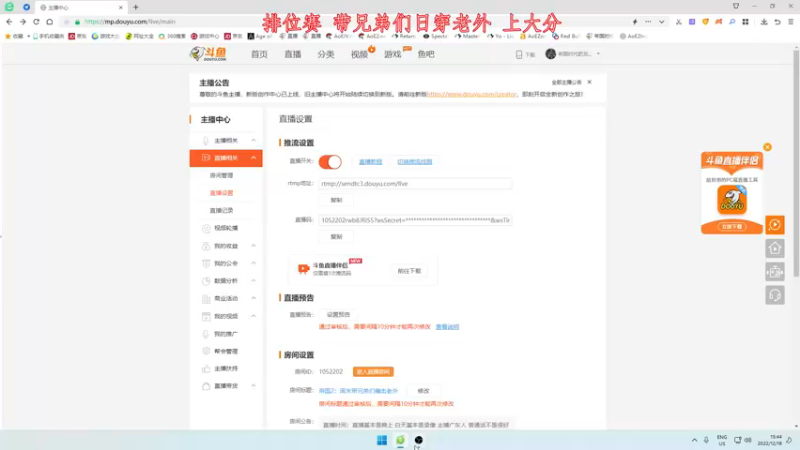Click the browser refresh button
The width and height of the screenshot is (800, 450).
pos(36,22)
